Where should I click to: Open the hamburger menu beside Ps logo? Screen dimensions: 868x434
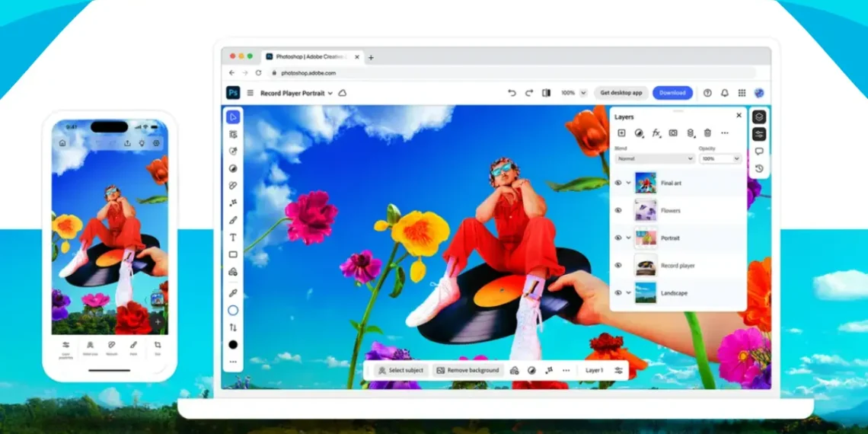pyautogui.click(x=251, y=93)
